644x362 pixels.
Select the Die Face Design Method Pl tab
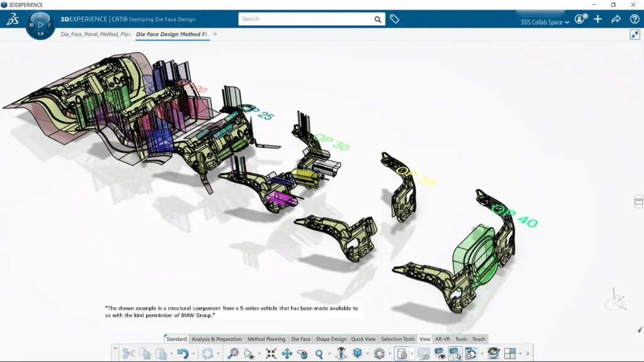tap(172, 34)
